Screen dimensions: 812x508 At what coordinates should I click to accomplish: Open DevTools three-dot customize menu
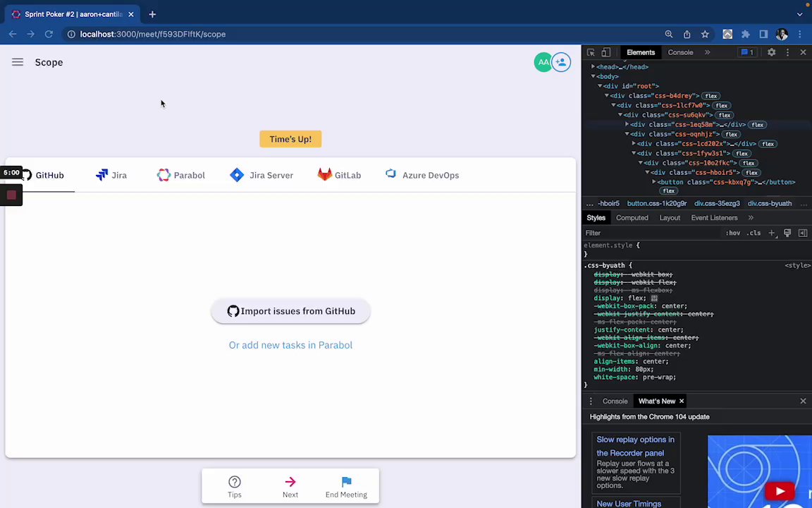point(787,52)
